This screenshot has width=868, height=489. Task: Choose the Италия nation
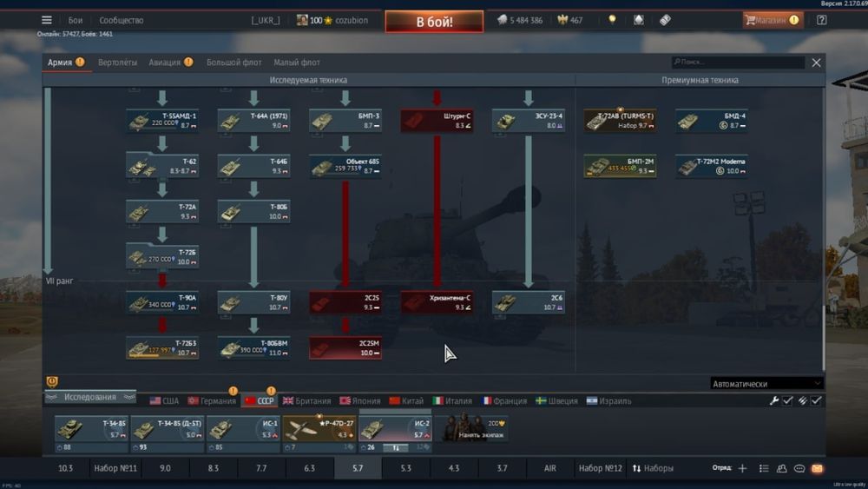(452, 400)
